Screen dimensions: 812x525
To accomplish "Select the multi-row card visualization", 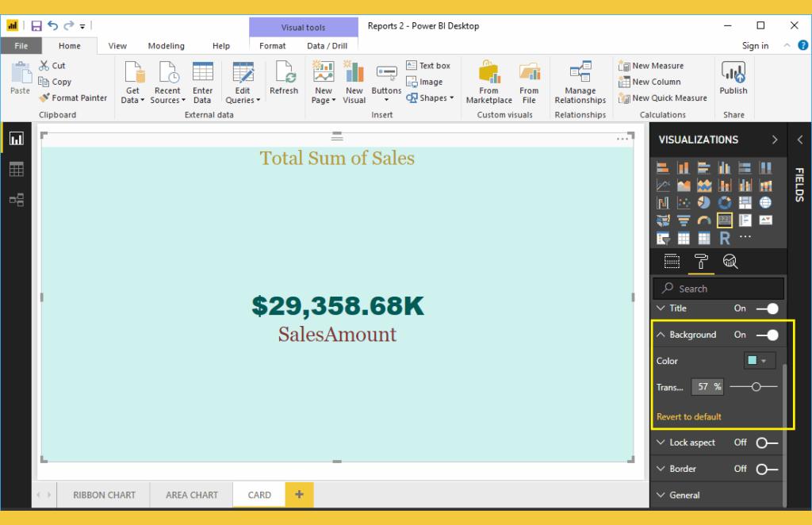I will click(745, 220).
